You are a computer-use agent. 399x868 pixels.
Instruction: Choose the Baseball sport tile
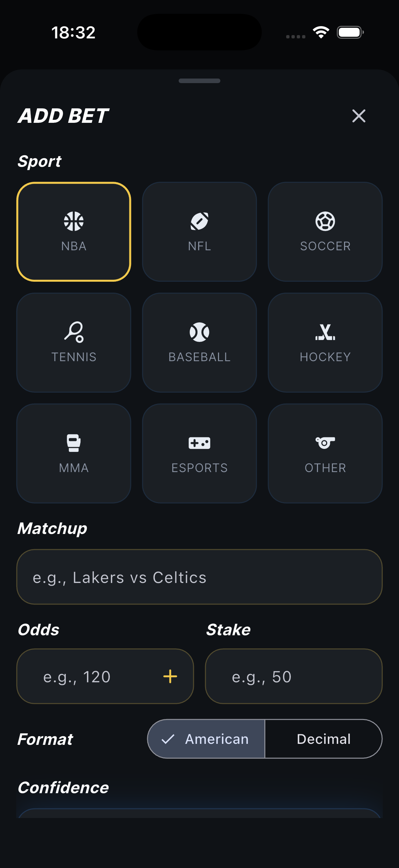point(199,342)
